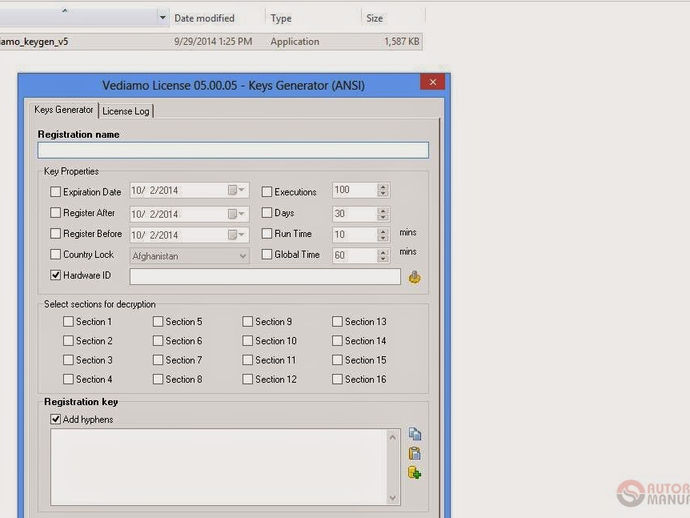Uncheck the Add hyphens checkbox
Screen dimensions: 690x518
(55, 419)
